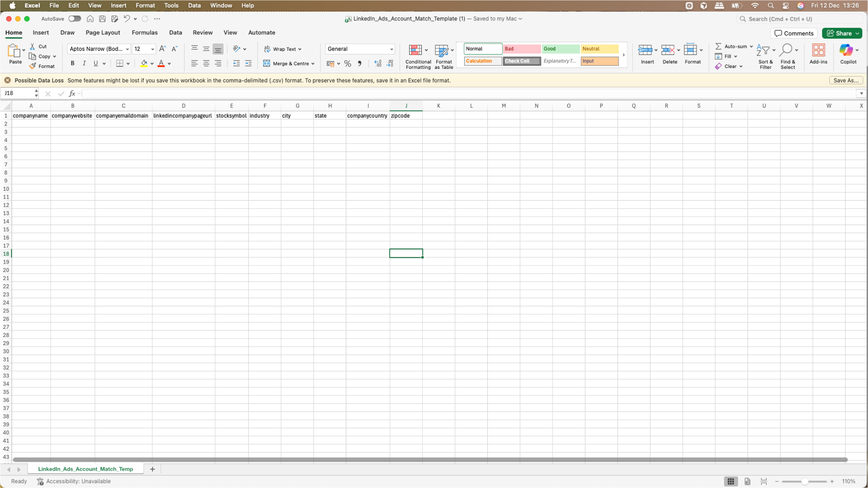Open the Insert ribbon tab
868x488 pixels.
[41, 33]
